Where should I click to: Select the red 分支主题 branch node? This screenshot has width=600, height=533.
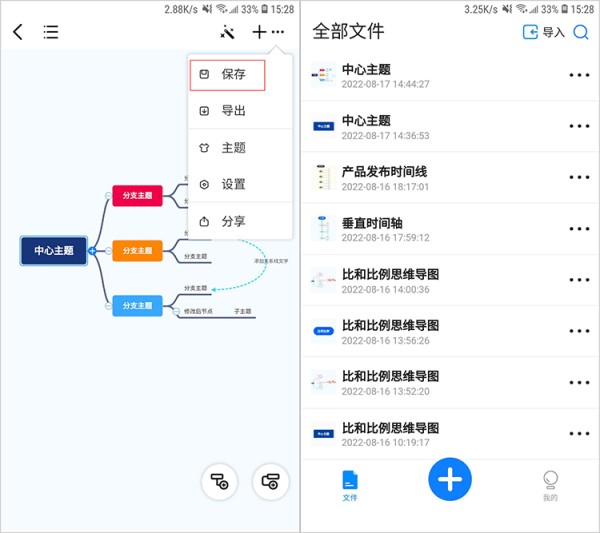pos(137,196)
